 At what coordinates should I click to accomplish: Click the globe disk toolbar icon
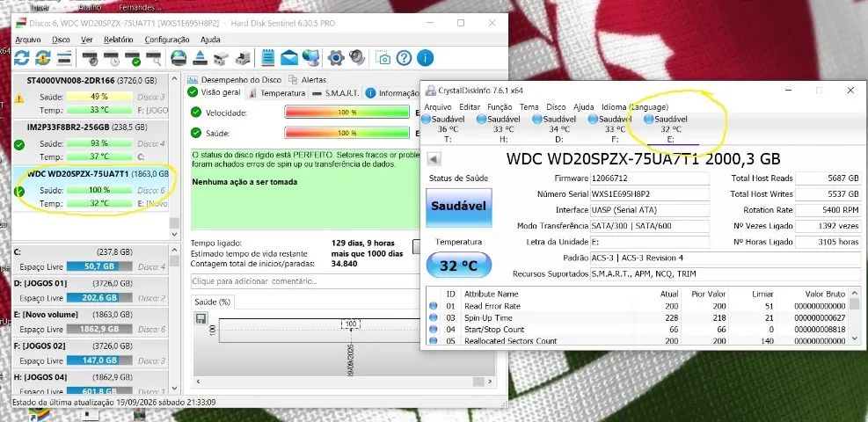tap(179, 57)
